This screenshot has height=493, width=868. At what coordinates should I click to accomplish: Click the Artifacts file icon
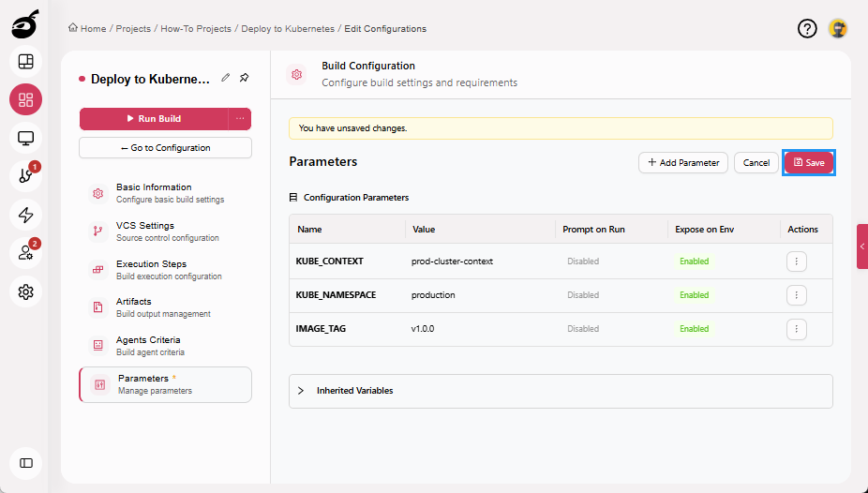[x=98, y=307]
